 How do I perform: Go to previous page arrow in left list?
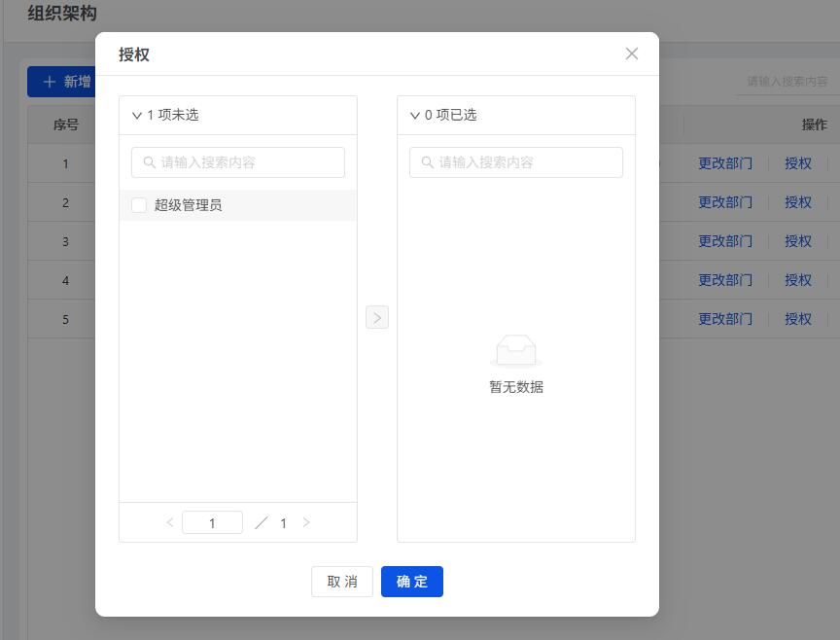click(x=170, y=522)
